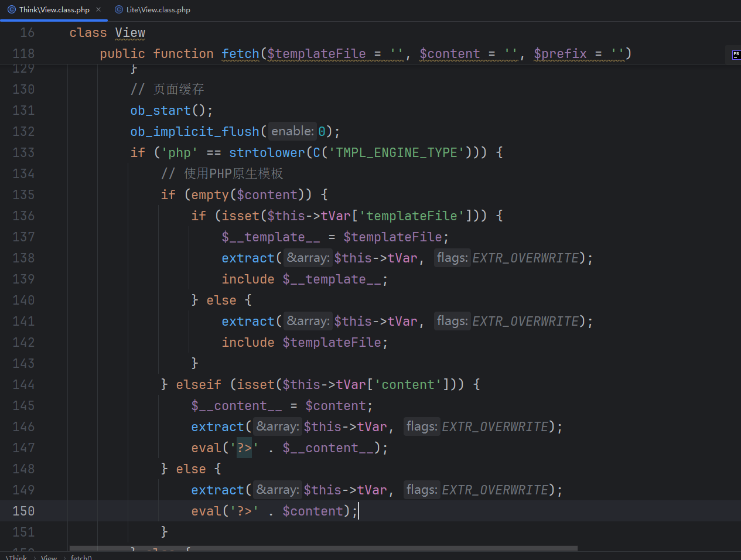
Task: Click the PhpStorm browser preview icon
Action: click(x=736, y=54)
